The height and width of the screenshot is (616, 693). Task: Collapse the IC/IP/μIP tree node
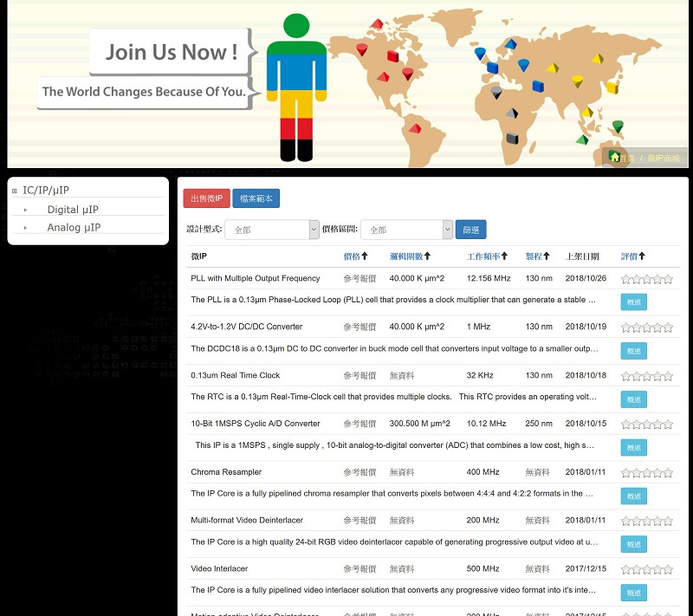15,191
